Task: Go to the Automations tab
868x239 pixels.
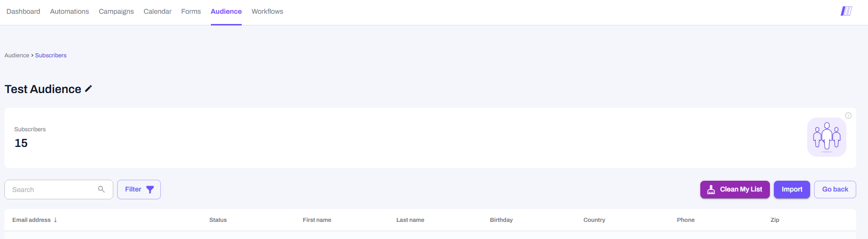Action: [x=69, y=11]
